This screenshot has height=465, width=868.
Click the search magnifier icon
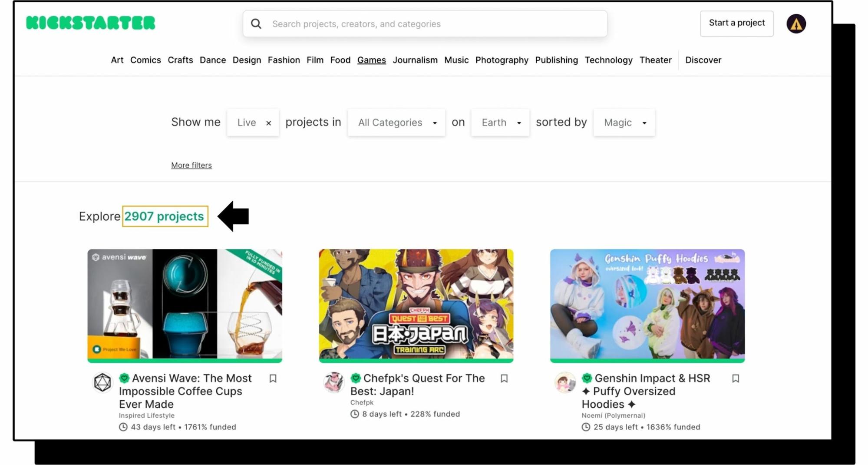tap(256, 24)
